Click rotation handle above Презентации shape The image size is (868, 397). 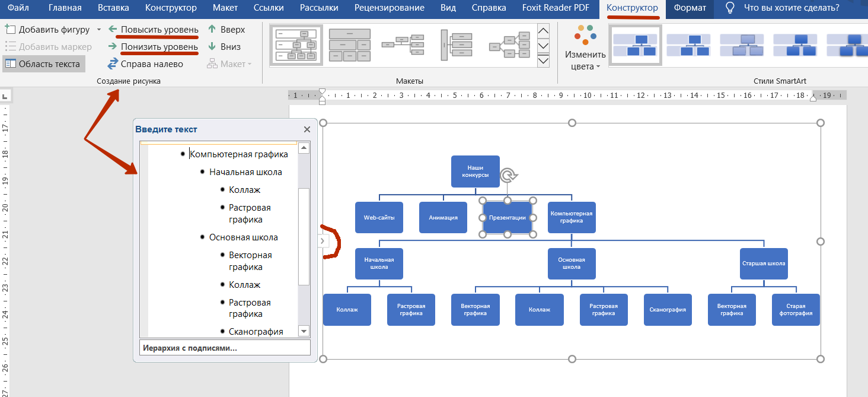point(508,176)
